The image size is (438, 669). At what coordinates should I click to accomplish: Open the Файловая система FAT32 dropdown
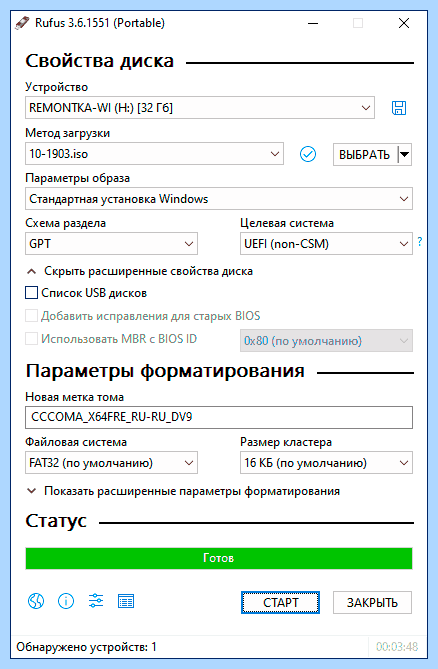(111, 463)
